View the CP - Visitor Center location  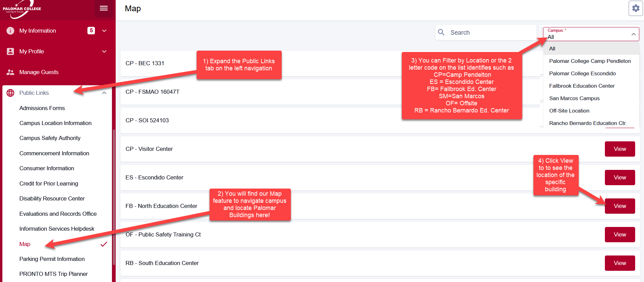[x=620, y=149]
